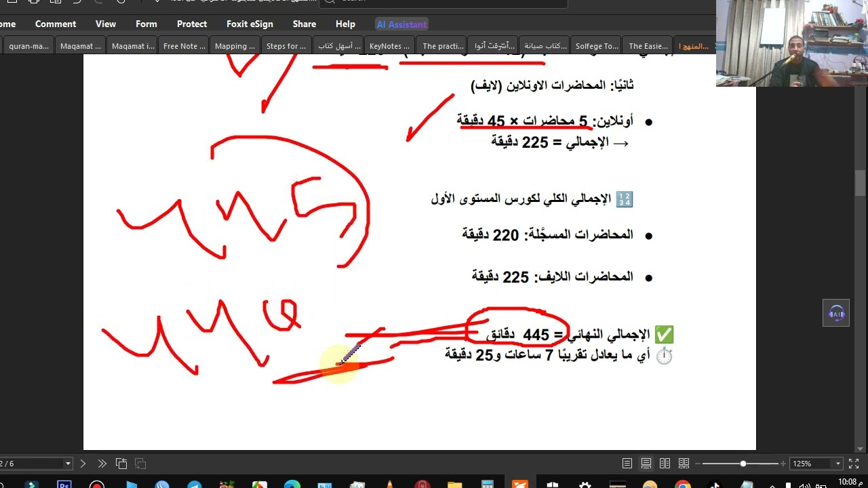The width and height of the screenshot is (868, 488).
Task: Open the View menu tab
Action: 106,24
